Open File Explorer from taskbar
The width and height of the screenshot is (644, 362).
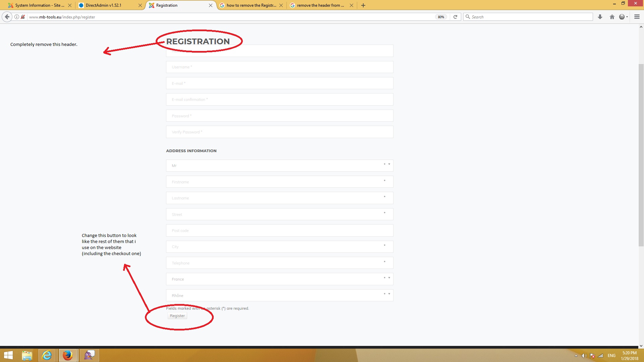[x=27, y=355]
